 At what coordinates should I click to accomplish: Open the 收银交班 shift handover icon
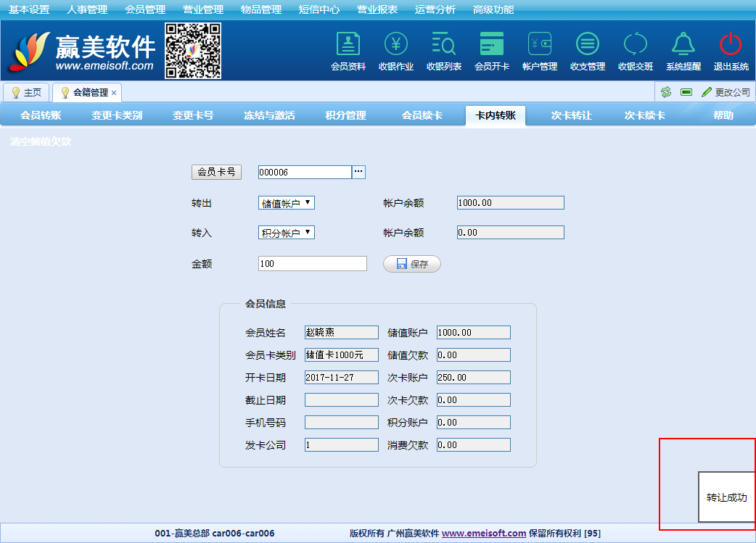pyautogui.click(x=636, y=51)
